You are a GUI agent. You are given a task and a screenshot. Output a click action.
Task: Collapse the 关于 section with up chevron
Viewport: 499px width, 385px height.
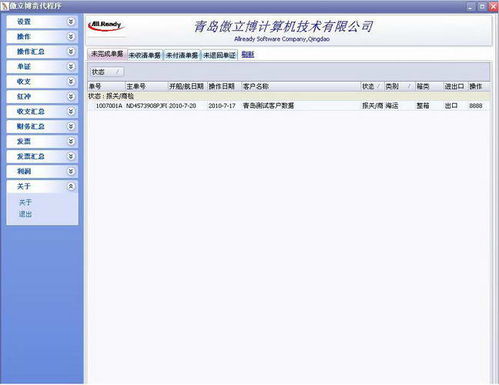71,186
